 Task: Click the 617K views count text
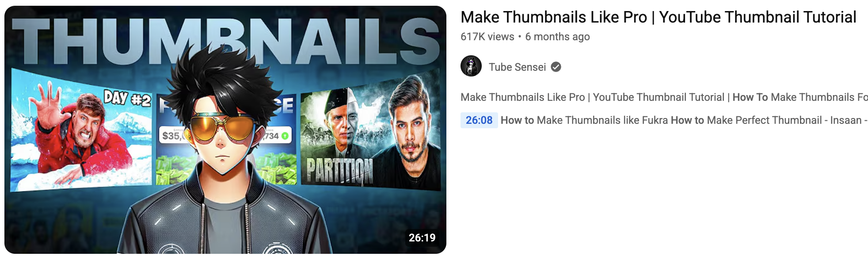tap(487, 37)
